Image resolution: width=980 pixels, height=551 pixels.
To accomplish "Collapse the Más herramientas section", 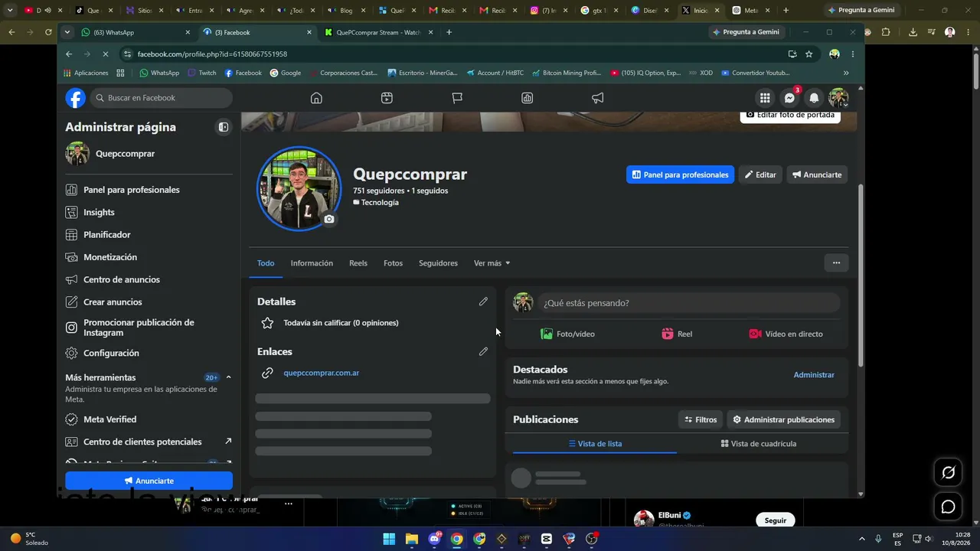I will [228, 377].
